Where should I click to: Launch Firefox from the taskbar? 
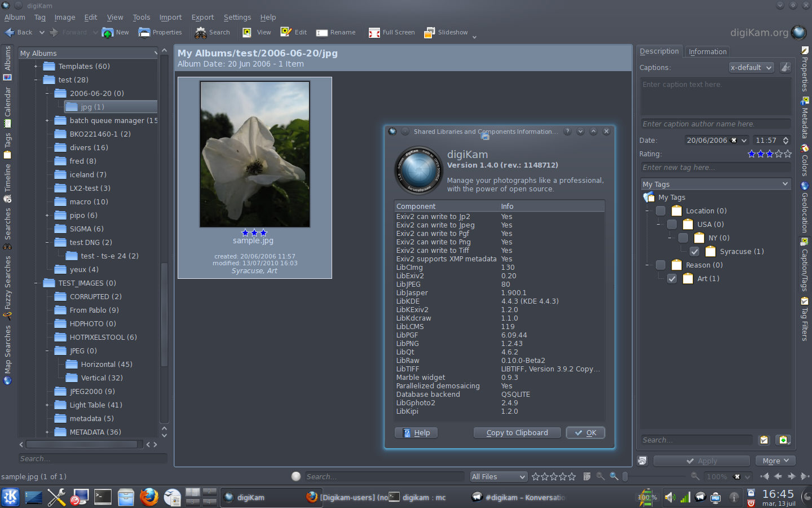tap(149, 497)
